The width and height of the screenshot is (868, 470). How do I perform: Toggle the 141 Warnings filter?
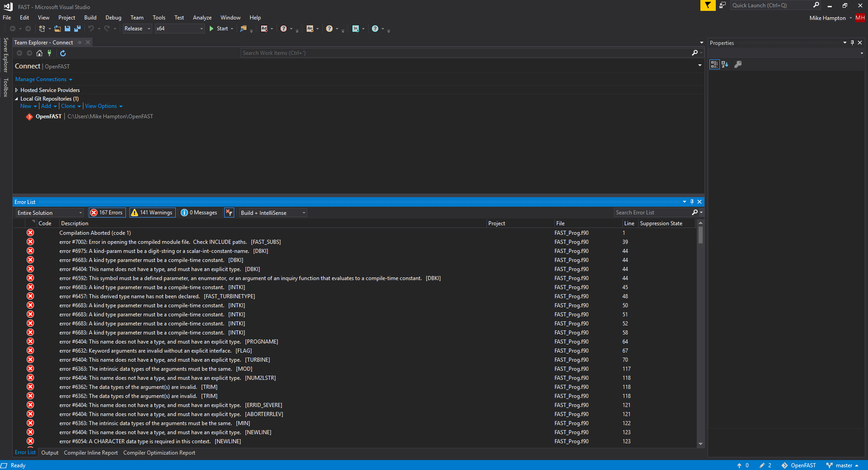point(152,213)
